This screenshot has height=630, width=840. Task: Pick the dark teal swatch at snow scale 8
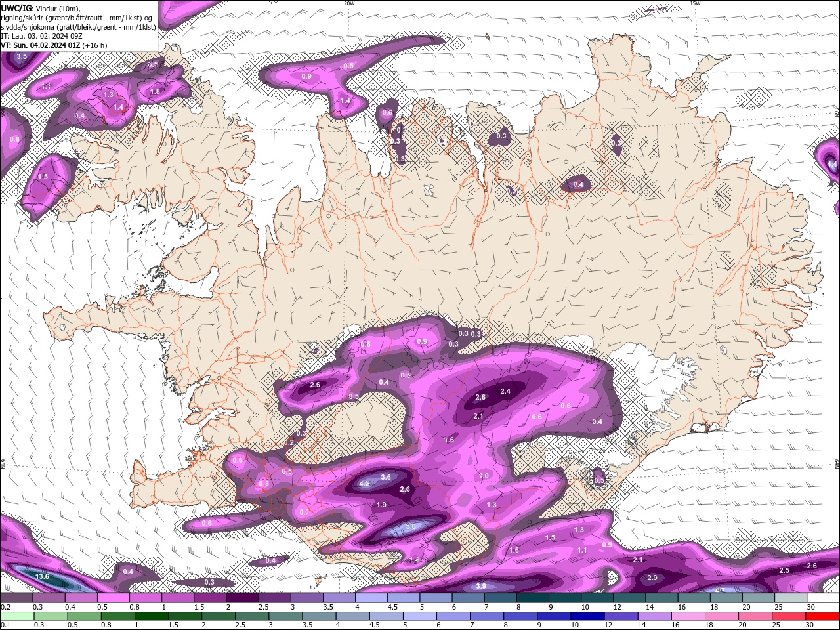click(x=532, y=598)
